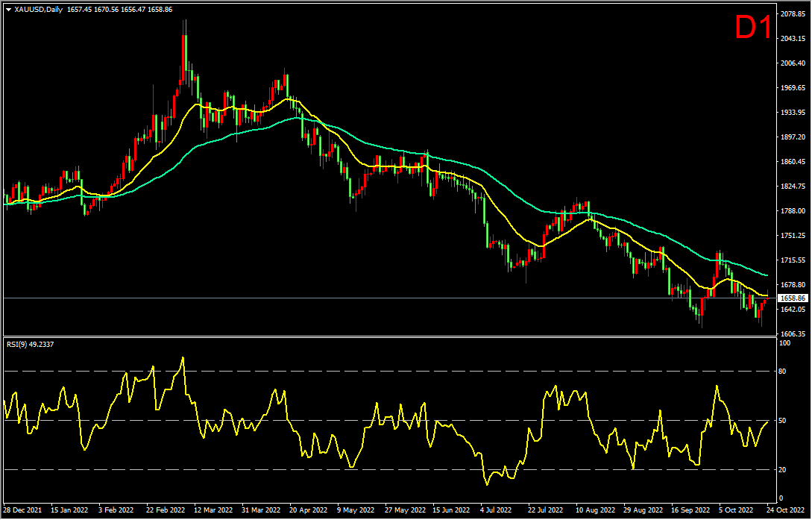The width and height of the screenshot is (812, 520).
Task: Click the RSI 20 level label
Action: (x=782, y=470)
